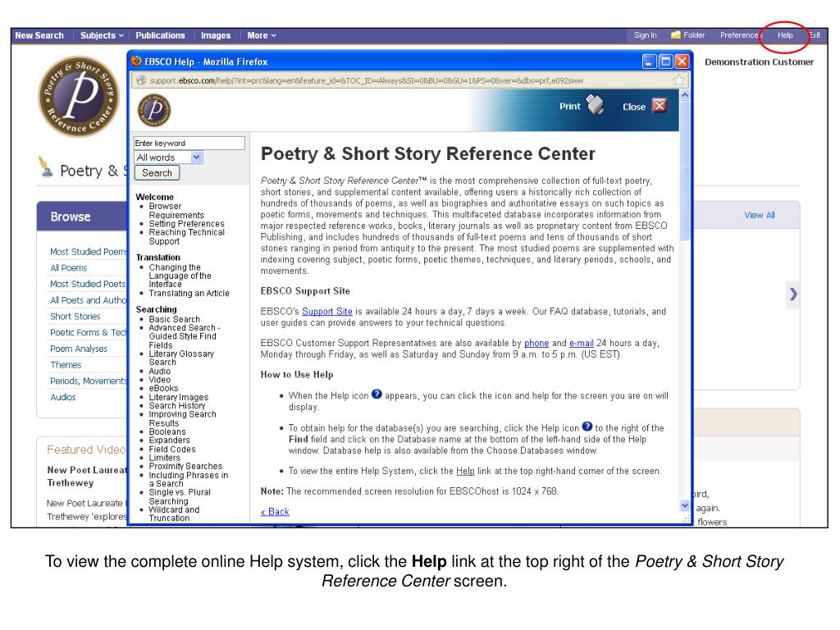Open Proximity Searches help topic
The height and width of the screenshot is (630, 840).
tap(185, 467)
